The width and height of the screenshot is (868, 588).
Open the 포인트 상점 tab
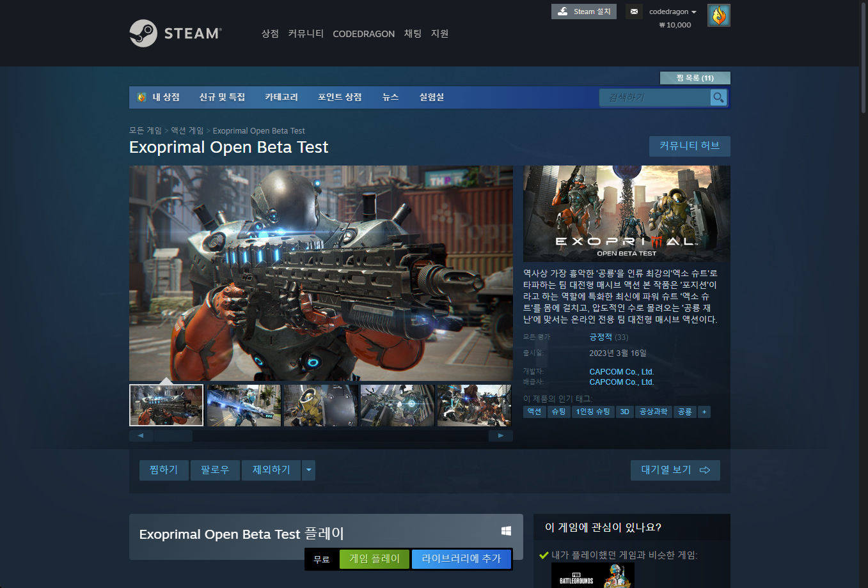[x=340, y=97]
